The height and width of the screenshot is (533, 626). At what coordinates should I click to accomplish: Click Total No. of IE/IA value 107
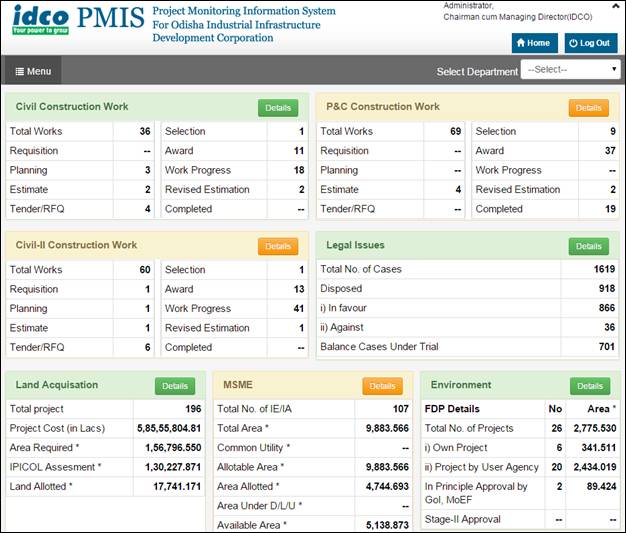tap(400, 409)
